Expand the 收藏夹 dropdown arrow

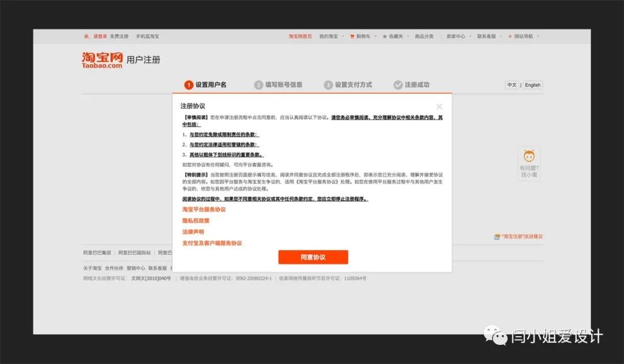[408, 36]
